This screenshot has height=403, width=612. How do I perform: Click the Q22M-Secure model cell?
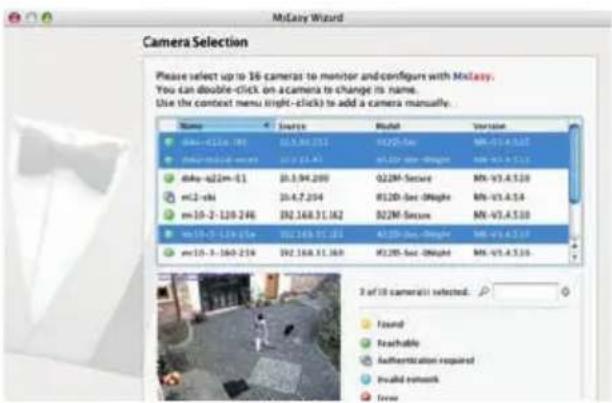pyautogui.click(x=404, y=178)
